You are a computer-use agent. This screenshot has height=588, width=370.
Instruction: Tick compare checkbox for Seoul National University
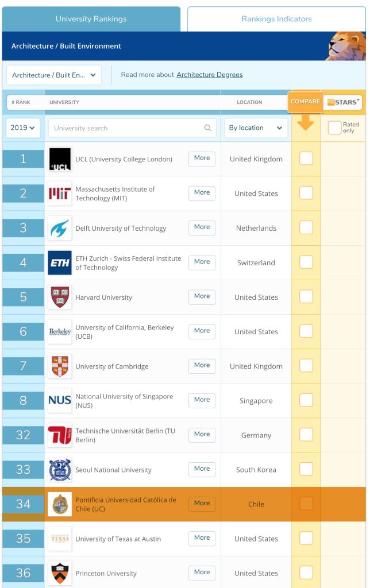(306, 469)
